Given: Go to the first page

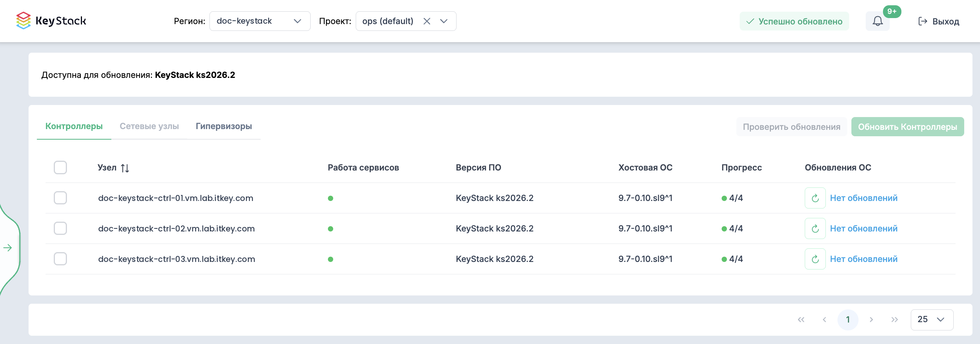Looking at the screenshot, I should (x=801, y=320).
